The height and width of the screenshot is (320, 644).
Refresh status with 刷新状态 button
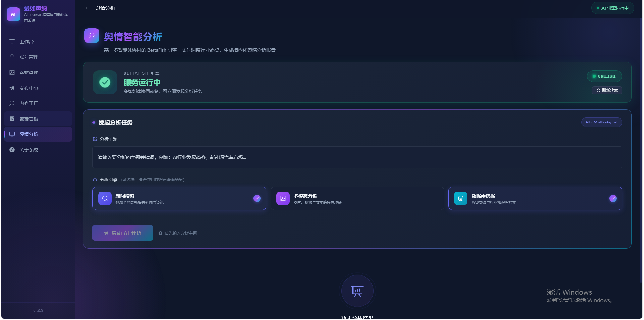607,90
